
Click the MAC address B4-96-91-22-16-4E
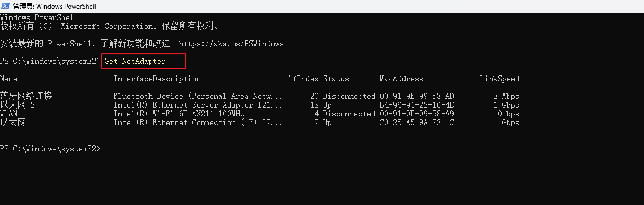pos(417,105)
